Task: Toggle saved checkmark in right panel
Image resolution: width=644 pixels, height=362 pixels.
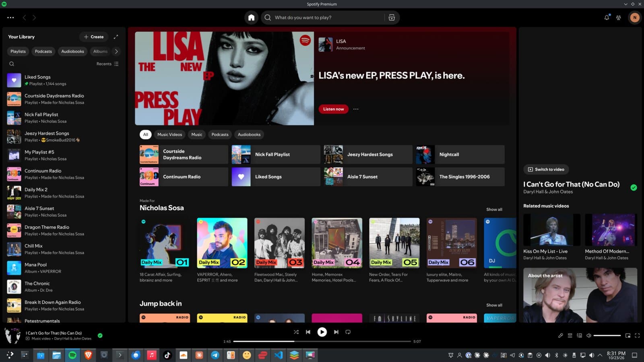Action: coord(634,187)
